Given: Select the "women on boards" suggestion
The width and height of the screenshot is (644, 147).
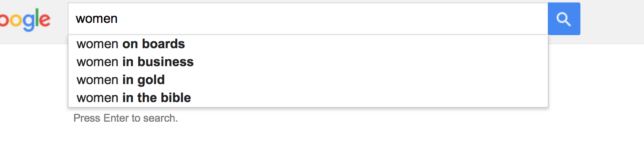Looking at the screenshot, I should tap(308, 44).
